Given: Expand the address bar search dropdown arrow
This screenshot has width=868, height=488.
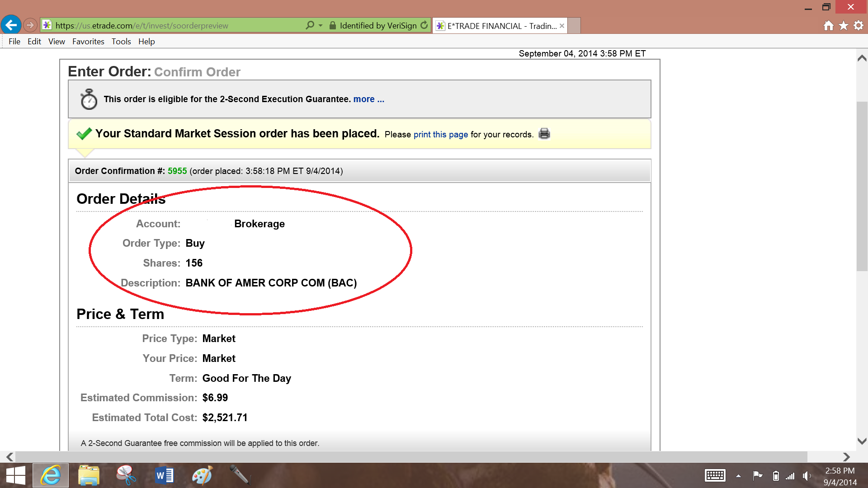Looking at the screenshot, I should coord(321,25).
